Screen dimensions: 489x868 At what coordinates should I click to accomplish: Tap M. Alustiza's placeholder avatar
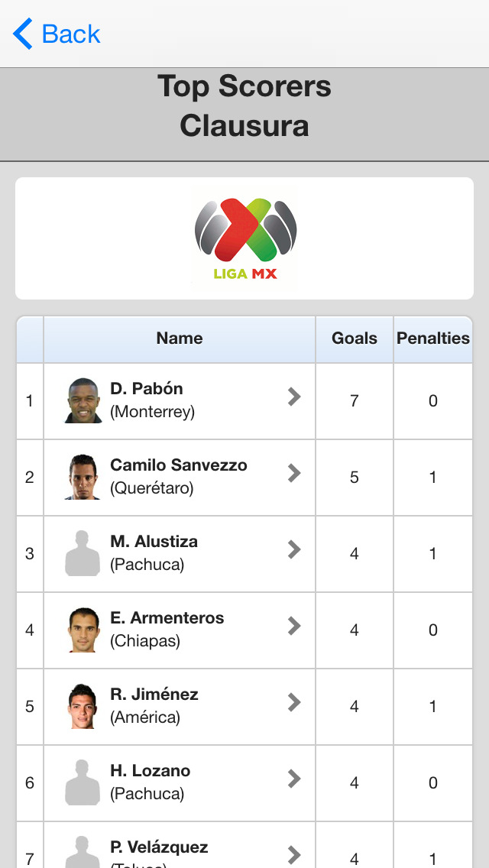pos(83,553)
